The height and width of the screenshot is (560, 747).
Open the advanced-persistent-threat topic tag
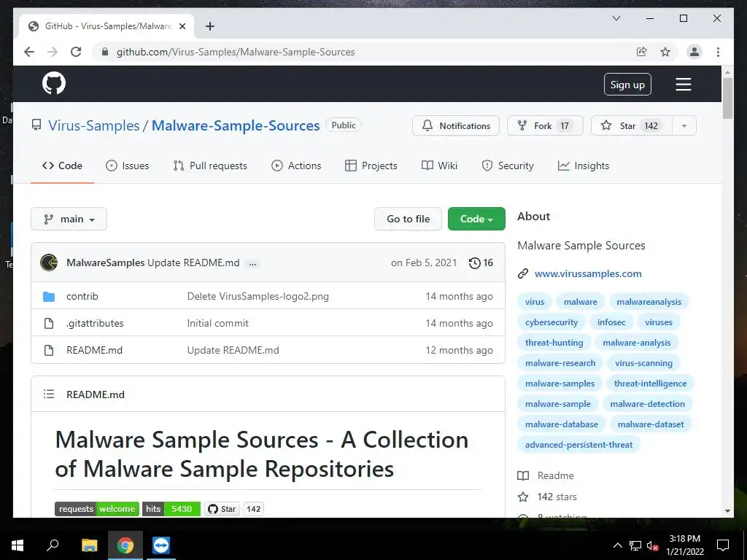[x=578, y=445]
